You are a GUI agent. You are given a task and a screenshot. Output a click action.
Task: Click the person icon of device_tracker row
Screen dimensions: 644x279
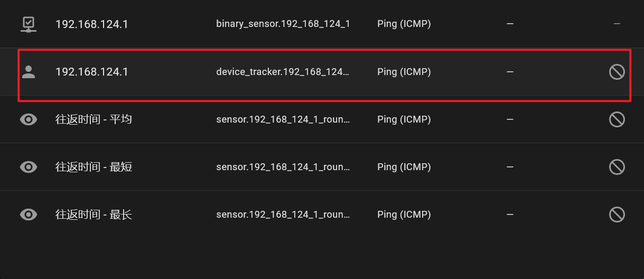(29, 72)
